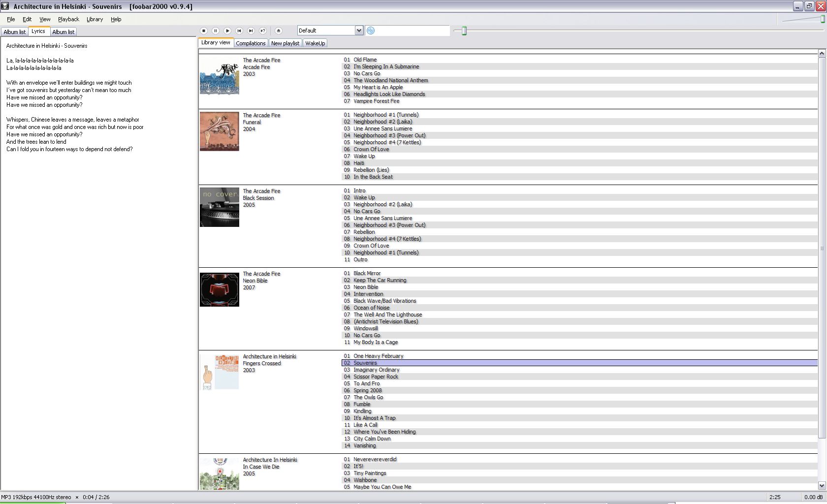Screen dimensions: 827x504
Task: Adjust the volume slider at top right
Action: 823,19
